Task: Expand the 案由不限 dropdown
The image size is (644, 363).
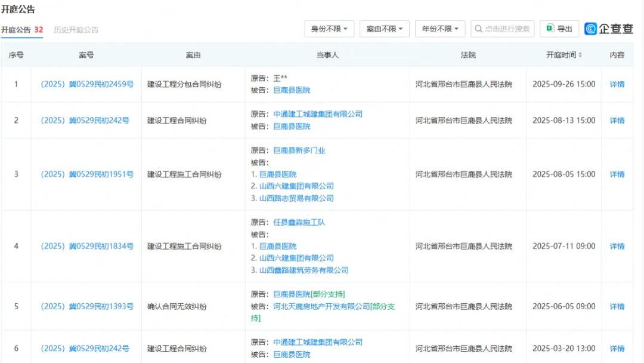Action: coord(384,28)
